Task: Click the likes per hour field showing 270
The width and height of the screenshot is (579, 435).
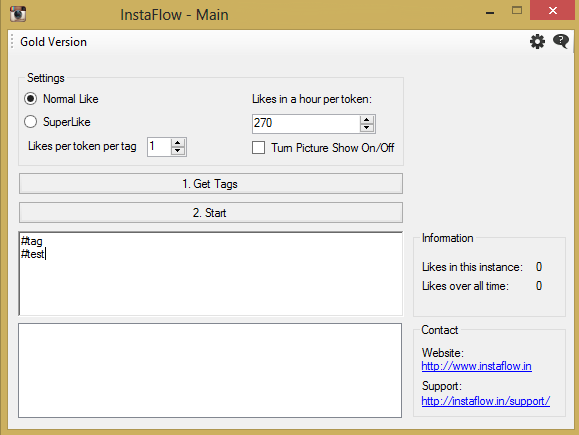Action: tap(306, 124)
